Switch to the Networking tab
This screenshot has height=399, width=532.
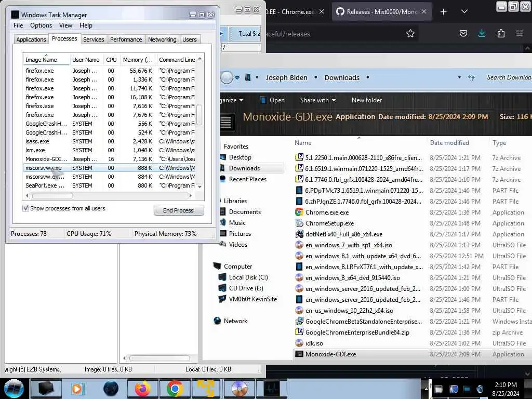click(162, 39)
